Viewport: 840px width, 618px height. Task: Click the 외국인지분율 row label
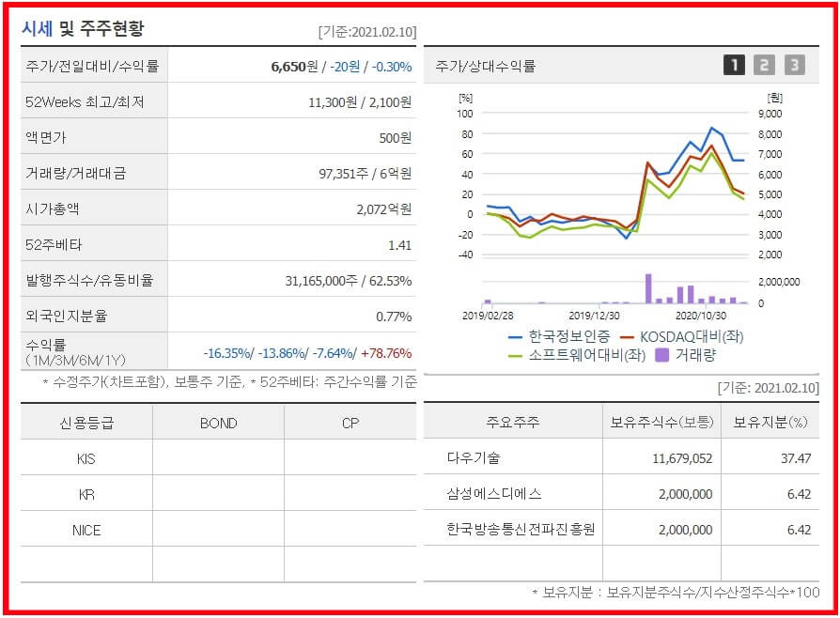coord(67,317)
